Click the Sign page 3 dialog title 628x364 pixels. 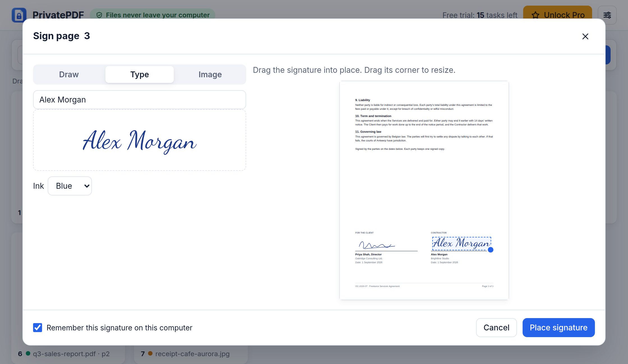point(61,36)
